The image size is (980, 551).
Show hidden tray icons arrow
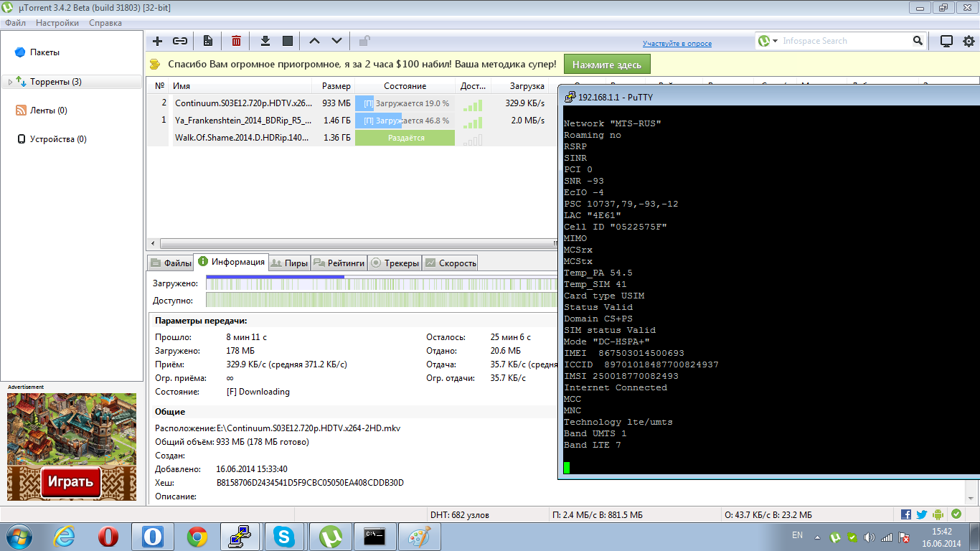click(817, 537)
